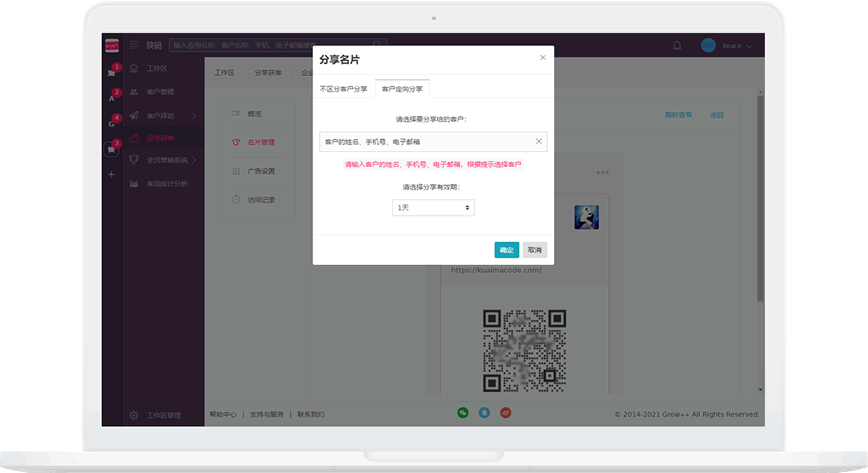Screen dimensions: 868x473
Task: Click the gear icon for 工作区管理
Action: pos(134,414)
